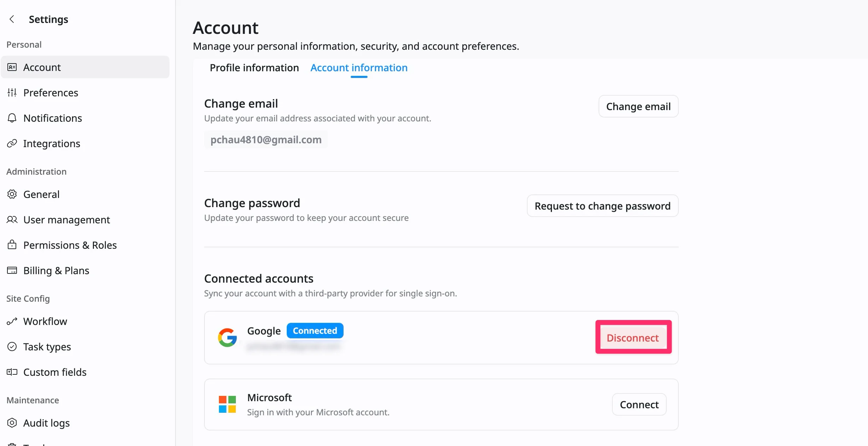
Task: Open Preferences settings
Action: point(85,92)
